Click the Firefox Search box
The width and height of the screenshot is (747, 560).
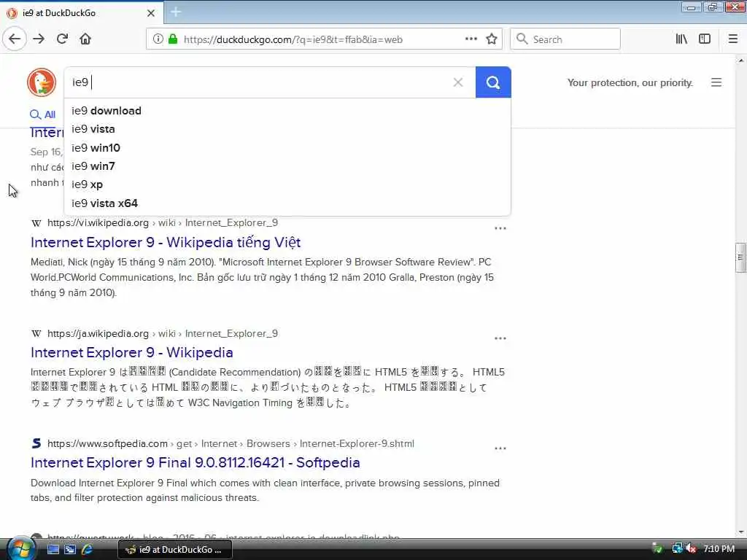(x=565, y=39)
